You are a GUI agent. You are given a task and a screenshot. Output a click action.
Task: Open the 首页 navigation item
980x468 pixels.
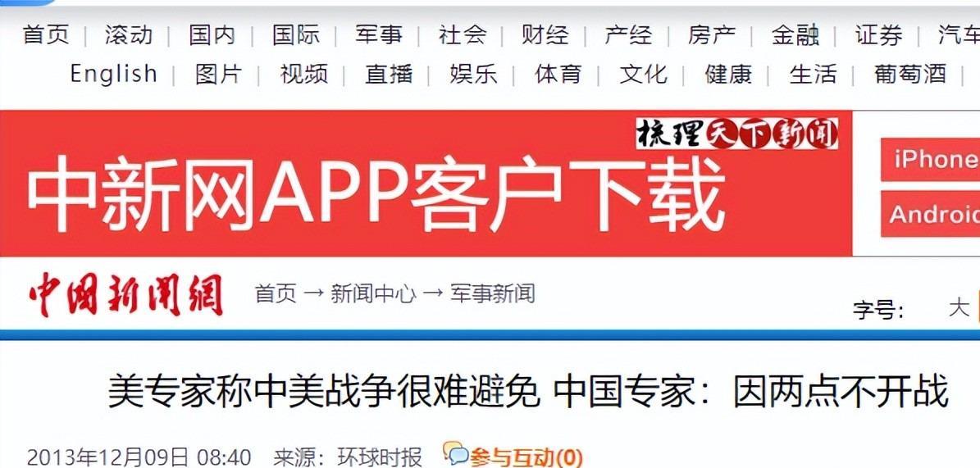coord(46,35)
